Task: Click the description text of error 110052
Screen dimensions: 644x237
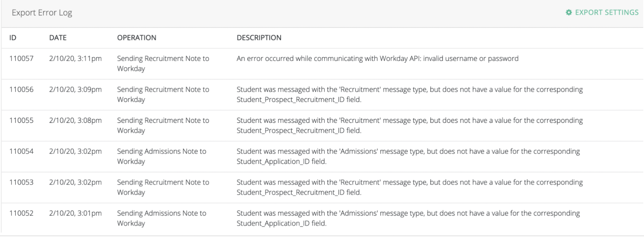Action: click(x=408, y=218)
